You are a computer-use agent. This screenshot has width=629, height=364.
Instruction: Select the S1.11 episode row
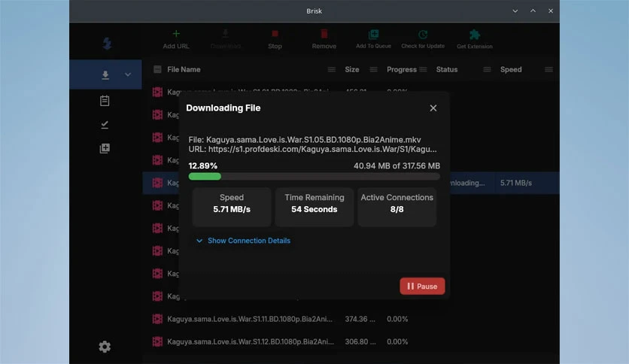tap(351, 319)
